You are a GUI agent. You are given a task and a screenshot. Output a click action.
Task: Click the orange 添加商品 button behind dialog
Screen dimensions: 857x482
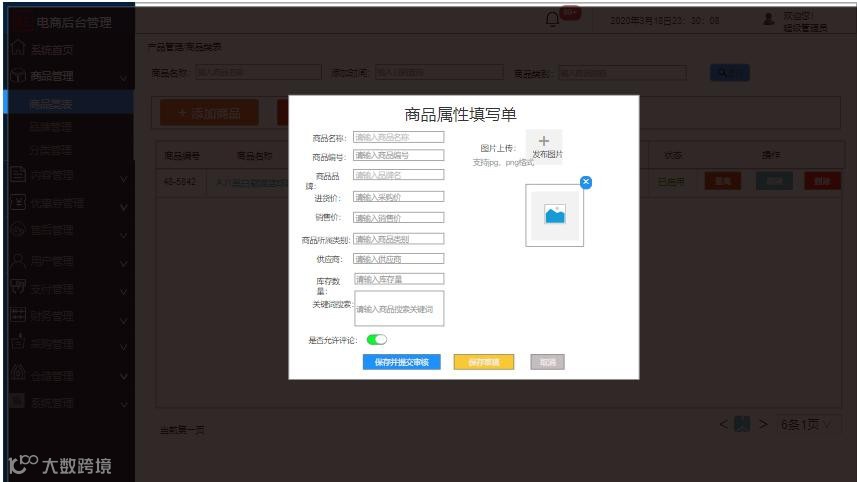click(209, 113)
